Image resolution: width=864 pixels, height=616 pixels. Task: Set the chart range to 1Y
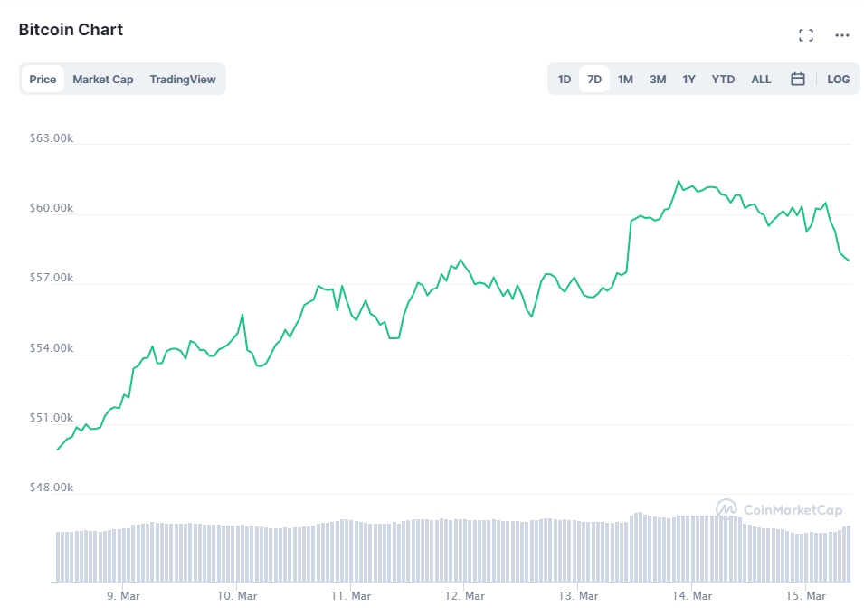point(688,79)
